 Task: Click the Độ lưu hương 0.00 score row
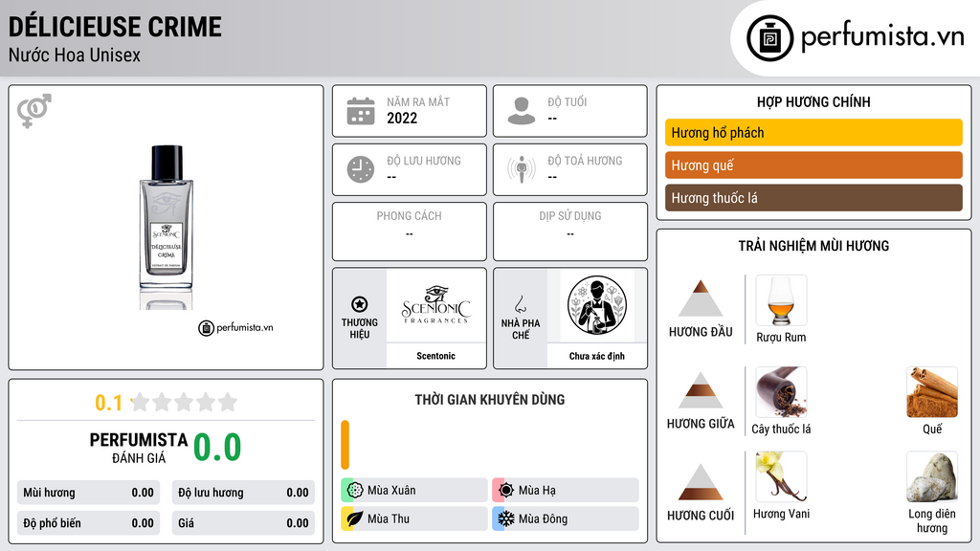[x=243, y=493]
